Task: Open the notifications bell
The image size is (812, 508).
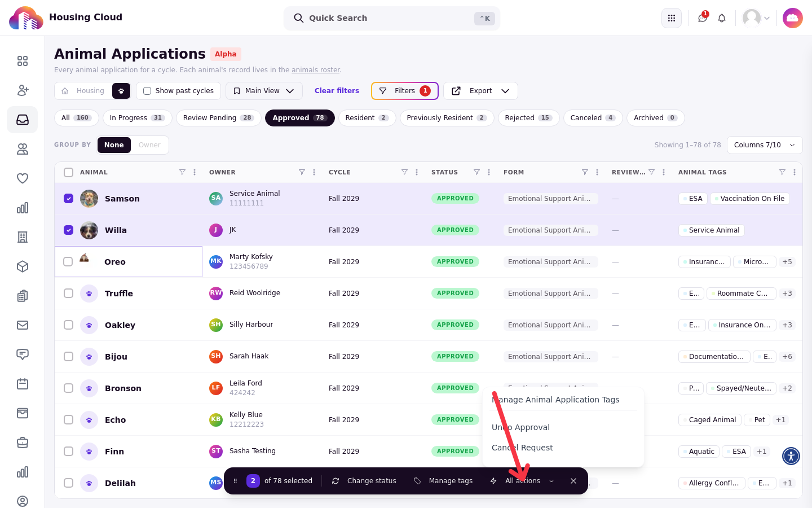Action: pos(722,18)
